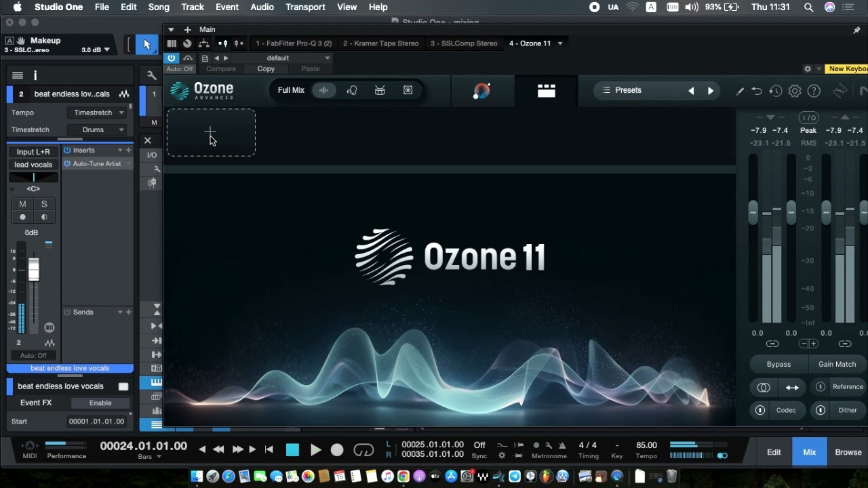Switch to Kramer Tape Stereo tab
Screen dimensions: 868x488
tap(381, 43)
